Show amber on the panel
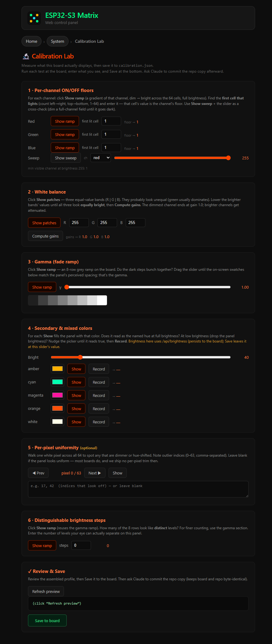 tap(76, 369)
